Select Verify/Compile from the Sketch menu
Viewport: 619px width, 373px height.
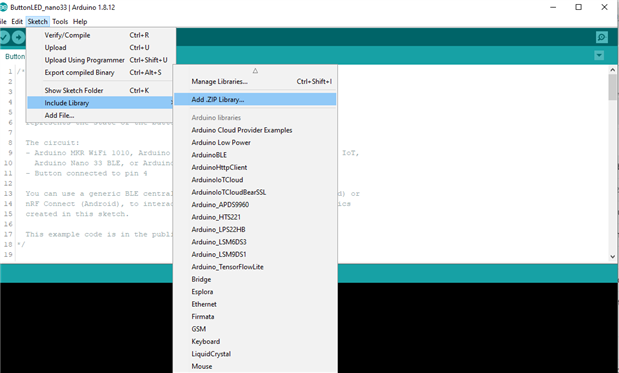101,35
